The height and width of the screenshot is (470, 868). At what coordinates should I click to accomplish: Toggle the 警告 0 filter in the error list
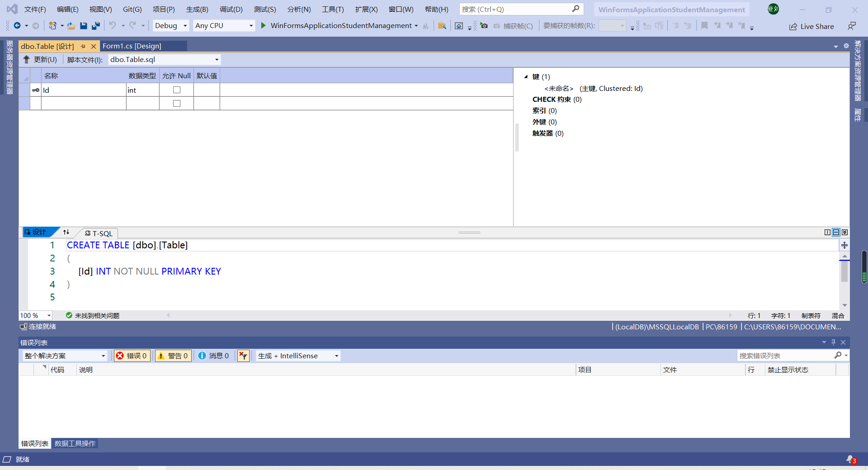tap(173, 356)
